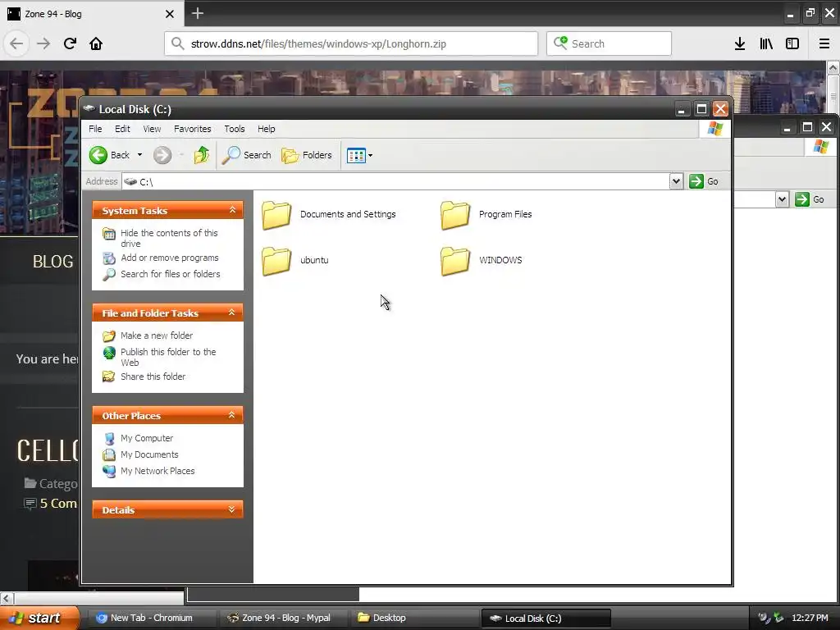The height and width of the screenshot is (630, 840).
Task: Collapse the System Tasks panel
Action: coord(232,210)
